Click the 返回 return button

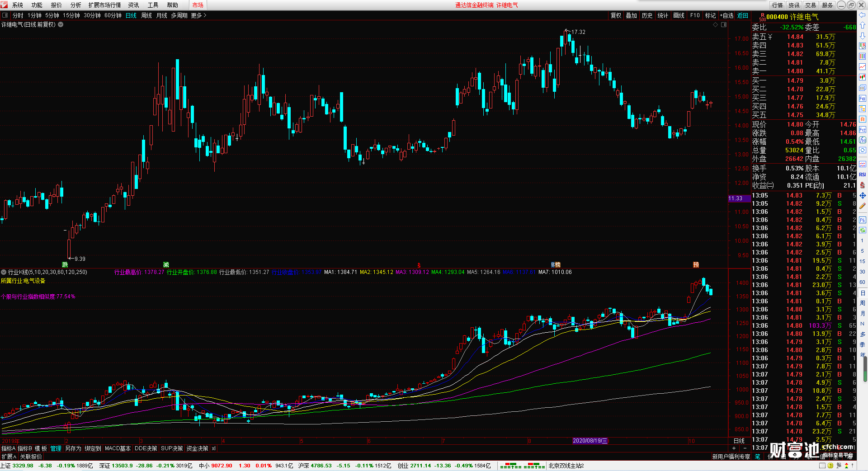pos(743,15)
